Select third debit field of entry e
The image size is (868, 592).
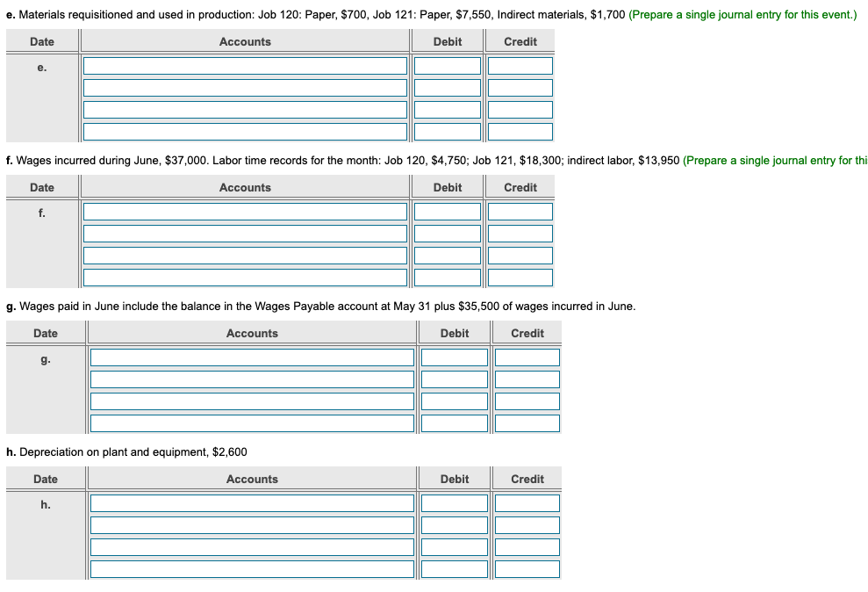(448, 110)
